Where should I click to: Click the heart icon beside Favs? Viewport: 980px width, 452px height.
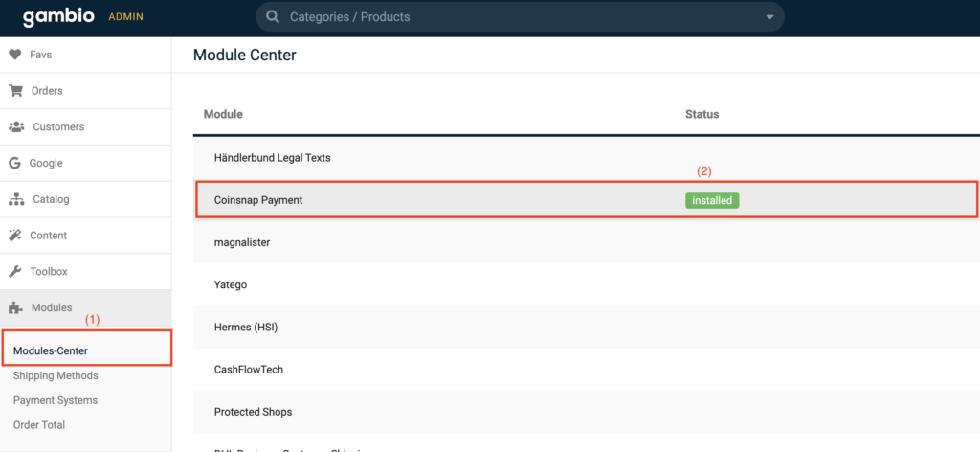(15, 55)
